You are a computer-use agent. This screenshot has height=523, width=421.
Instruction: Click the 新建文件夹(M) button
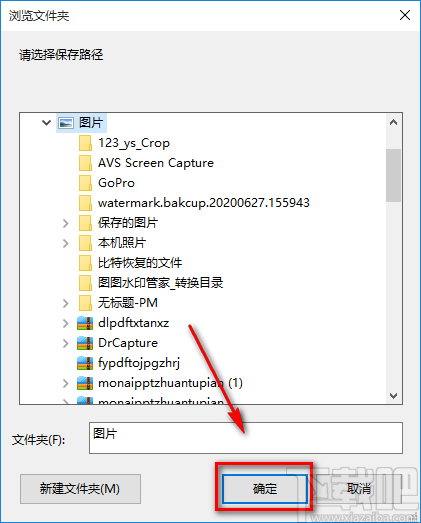[80, 489]
